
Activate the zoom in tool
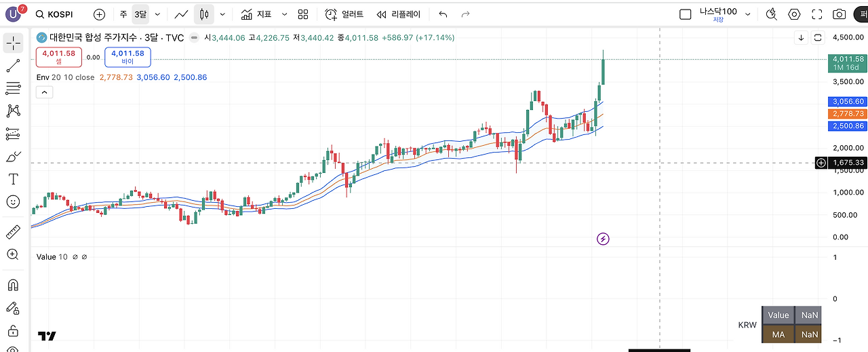pos(13,254)
